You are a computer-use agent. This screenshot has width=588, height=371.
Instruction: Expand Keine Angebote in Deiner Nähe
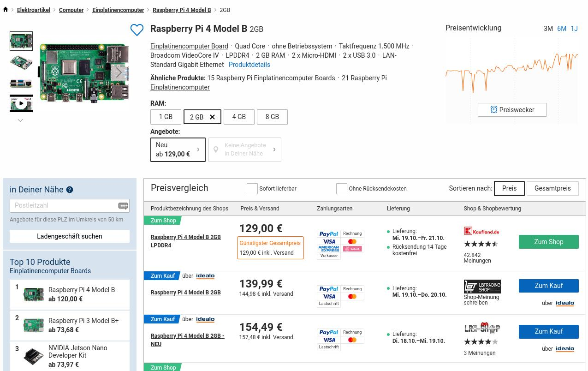245,150
